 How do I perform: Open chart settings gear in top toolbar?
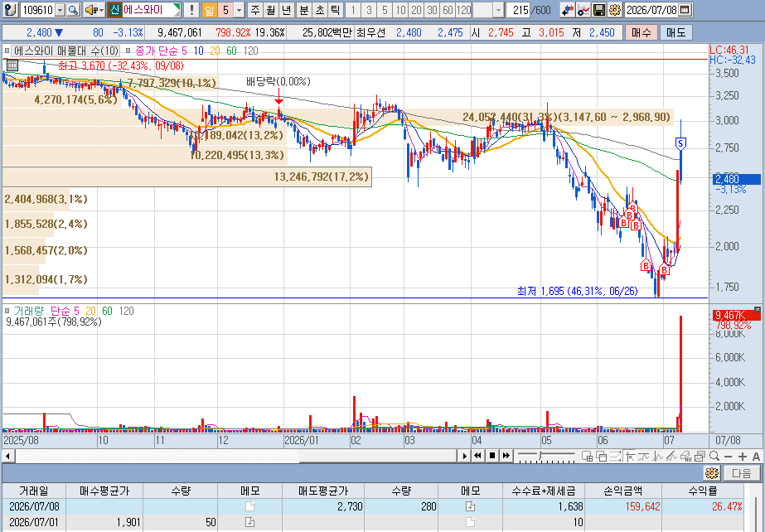[615, 9]
